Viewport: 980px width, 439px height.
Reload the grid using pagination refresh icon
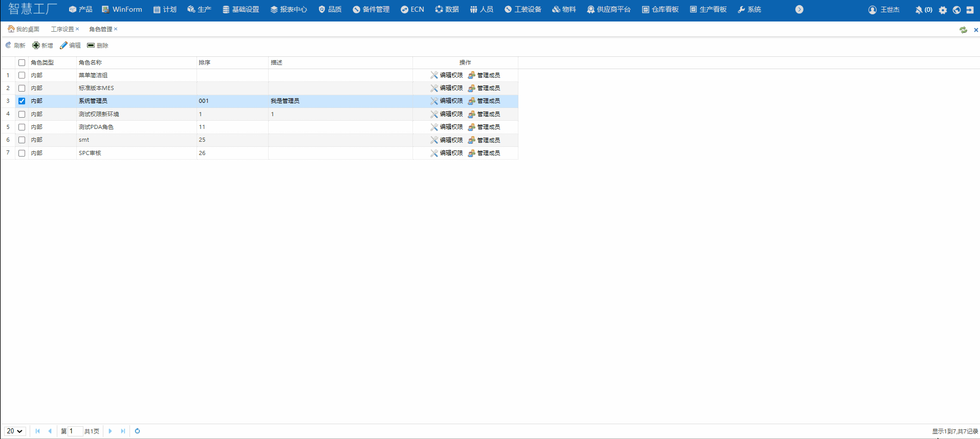[x=137, y=431]
